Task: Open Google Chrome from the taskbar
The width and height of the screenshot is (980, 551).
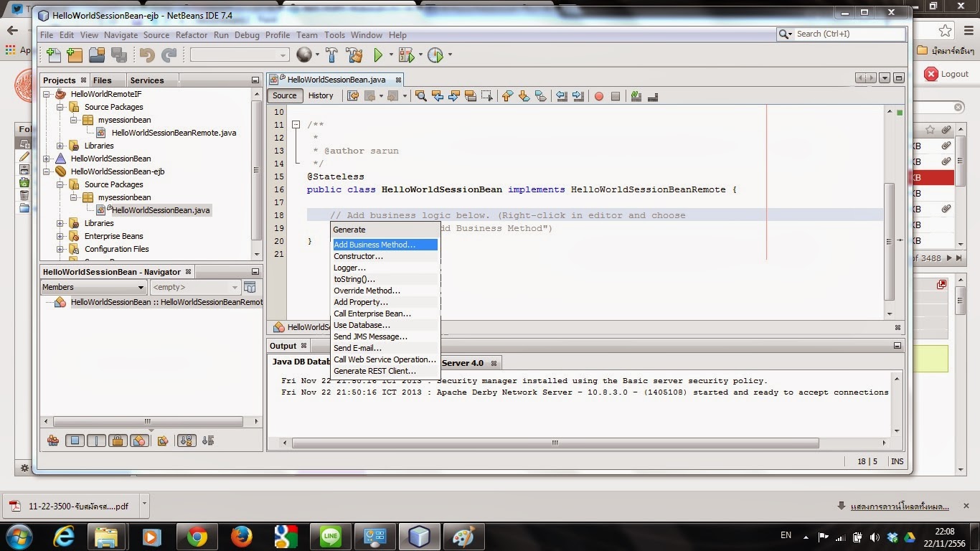Action: 197,536
